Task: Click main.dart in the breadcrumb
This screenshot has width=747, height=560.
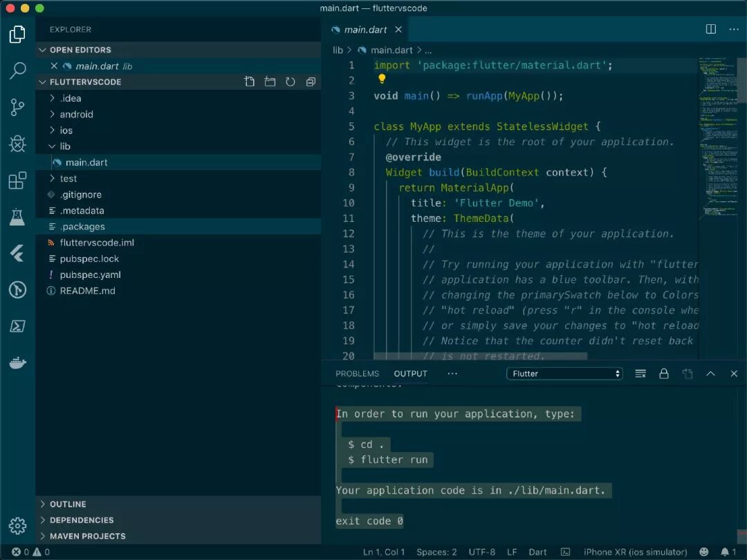Action: tap(391, 50)
